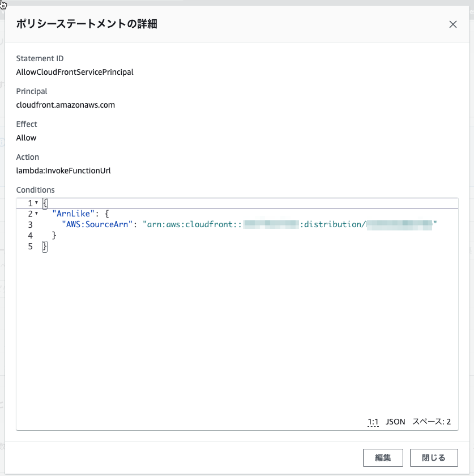Click the 1:1 cursor position indicator

point(373,422)
